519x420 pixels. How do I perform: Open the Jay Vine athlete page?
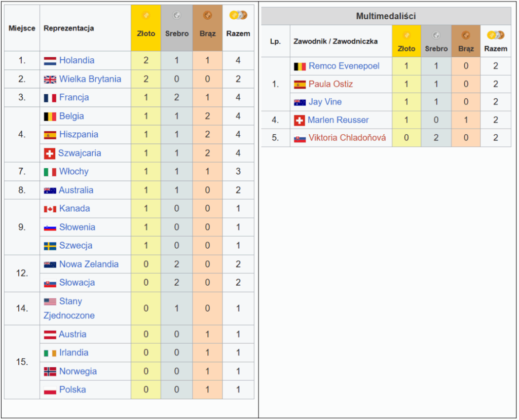tap(325, 102)
